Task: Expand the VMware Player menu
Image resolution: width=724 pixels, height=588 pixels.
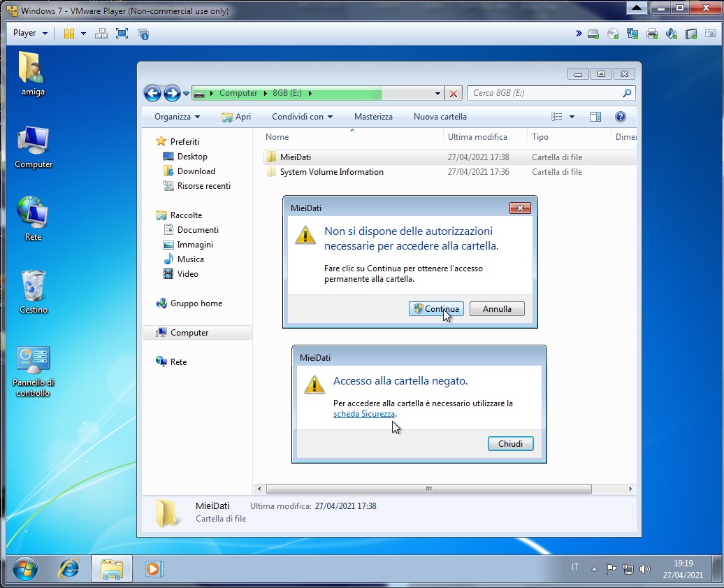Action: pyautogui.click(x=30, y=33)
